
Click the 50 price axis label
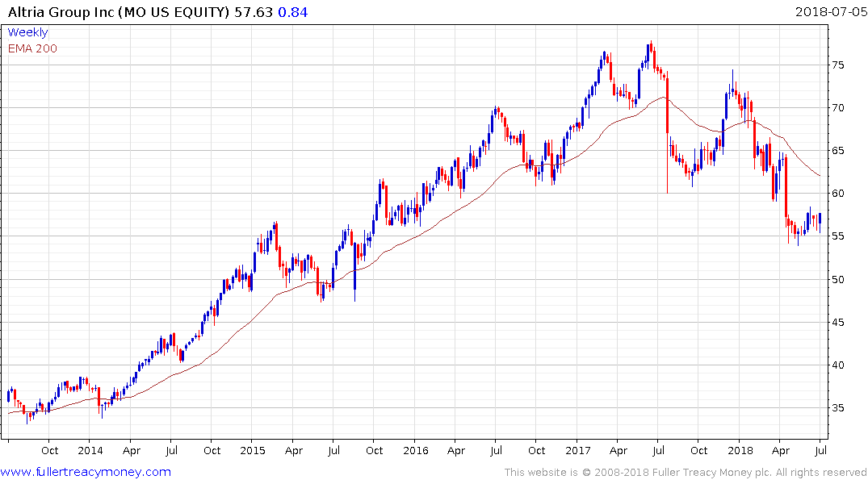click(838, 279)
